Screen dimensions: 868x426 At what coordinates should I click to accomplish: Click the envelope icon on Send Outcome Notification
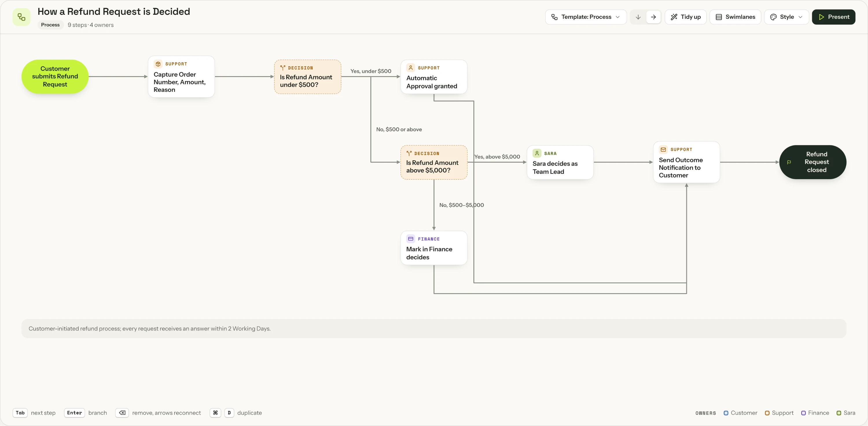pyautogui.click(x=663, y=149)
